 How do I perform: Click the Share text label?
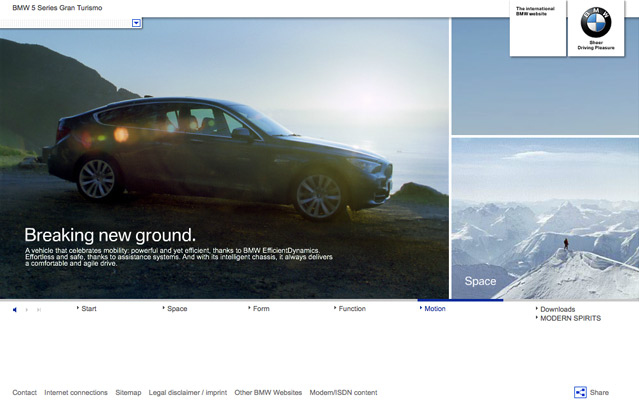[599, 393]
